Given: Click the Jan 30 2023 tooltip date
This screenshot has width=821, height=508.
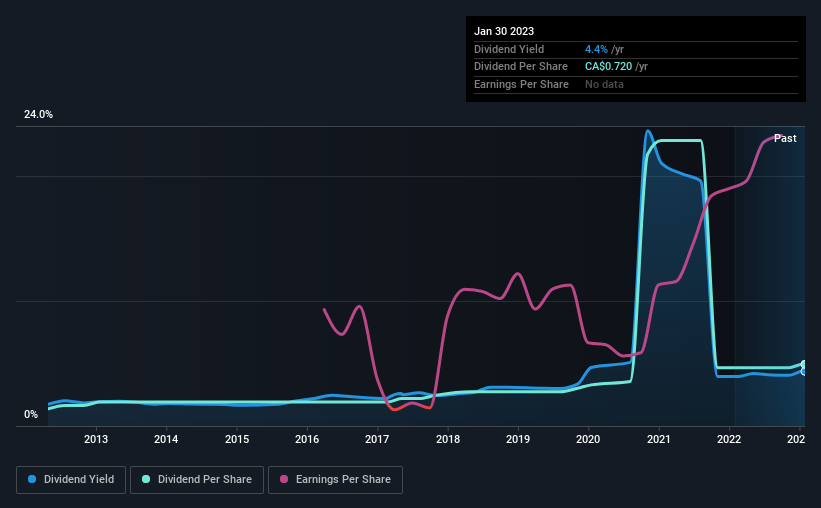Looking at the screenshot, I should 504,31.
